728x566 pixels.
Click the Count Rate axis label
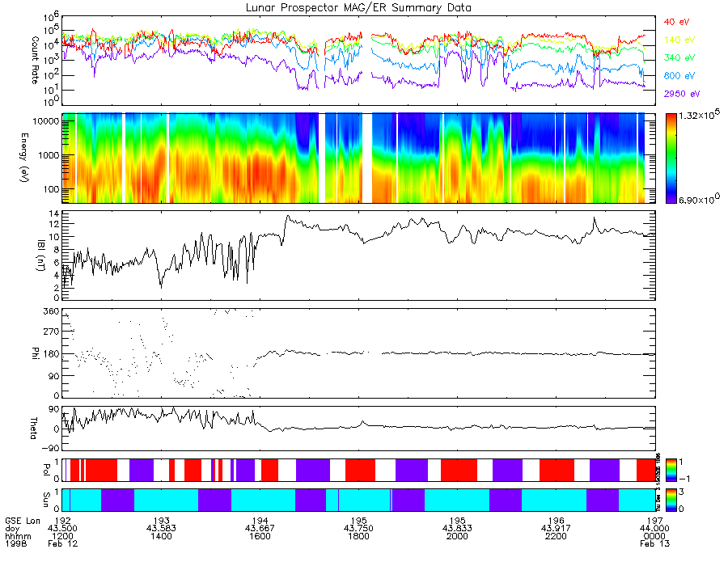click(36, 60)
